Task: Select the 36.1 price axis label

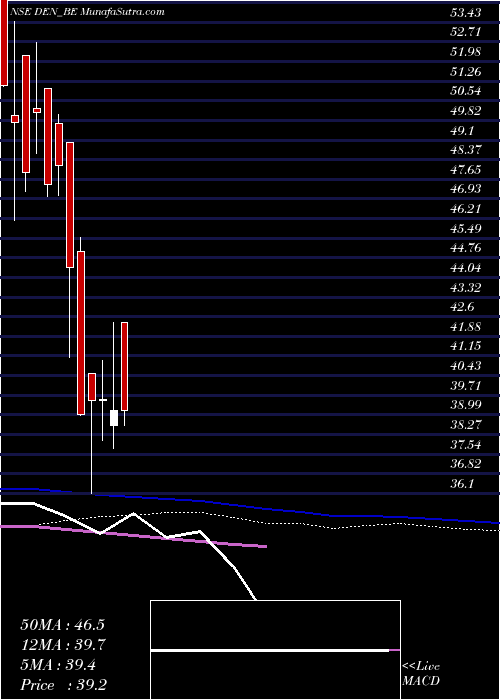Action: pos(462,483)
